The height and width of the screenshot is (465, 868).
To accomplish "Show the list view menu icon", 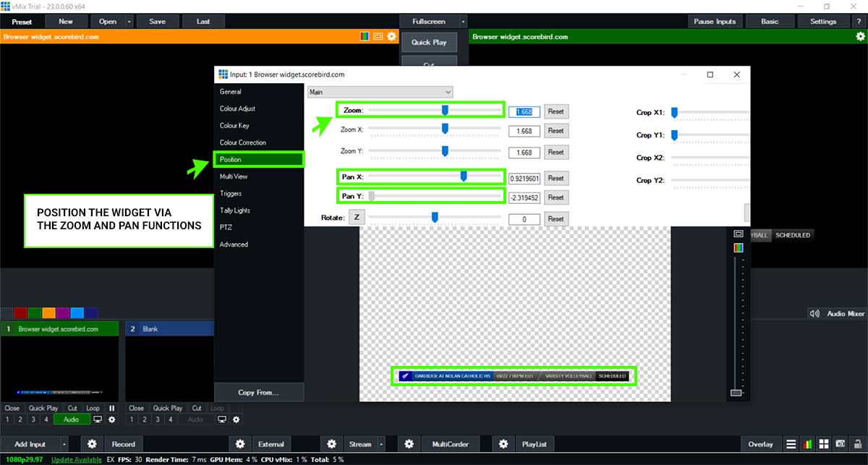I will (791, 444).
